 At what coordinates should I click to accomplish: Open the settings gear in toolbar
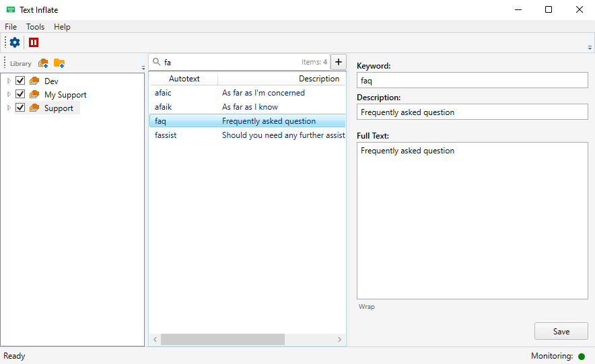(15, 42)
